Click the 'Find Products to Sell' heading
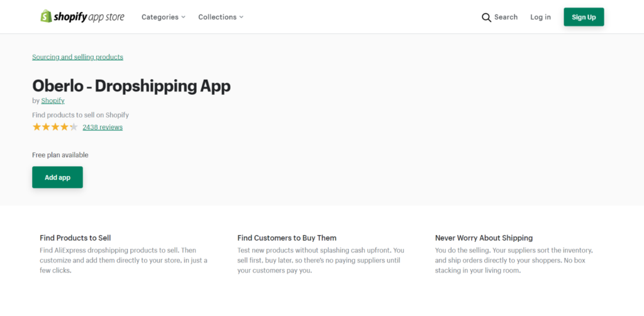The height and width of the screenshot is (316, 644). point(75,237)
